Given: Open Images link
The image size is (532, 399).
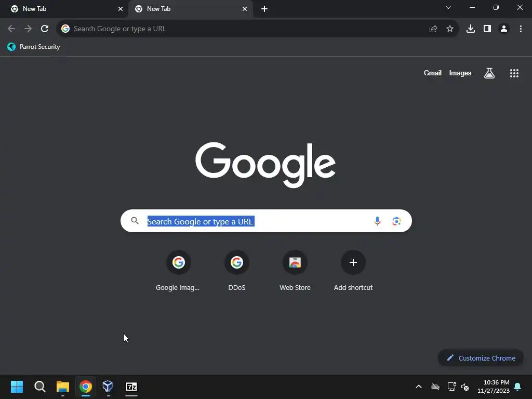Looking at the screenshot, I should (460, 73).
